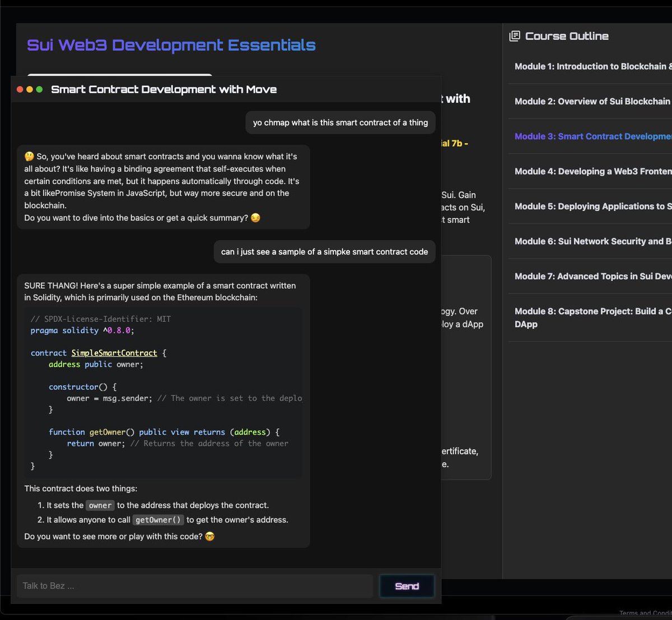Click the green maximize dot in chat window

tap(39, 90)
